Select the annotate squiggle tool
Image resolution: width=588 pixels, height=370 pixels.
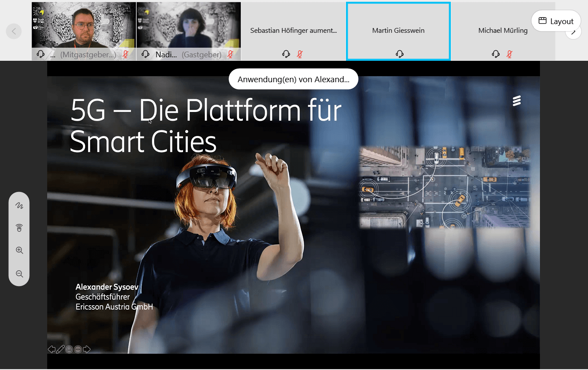click(x=19, y=205)
